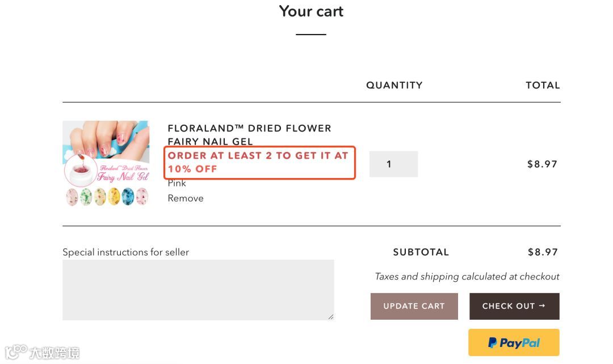Viewport: 613px width, 364px height.
Task: Click the Pink variant label
Action: click(x=177, y=183)
